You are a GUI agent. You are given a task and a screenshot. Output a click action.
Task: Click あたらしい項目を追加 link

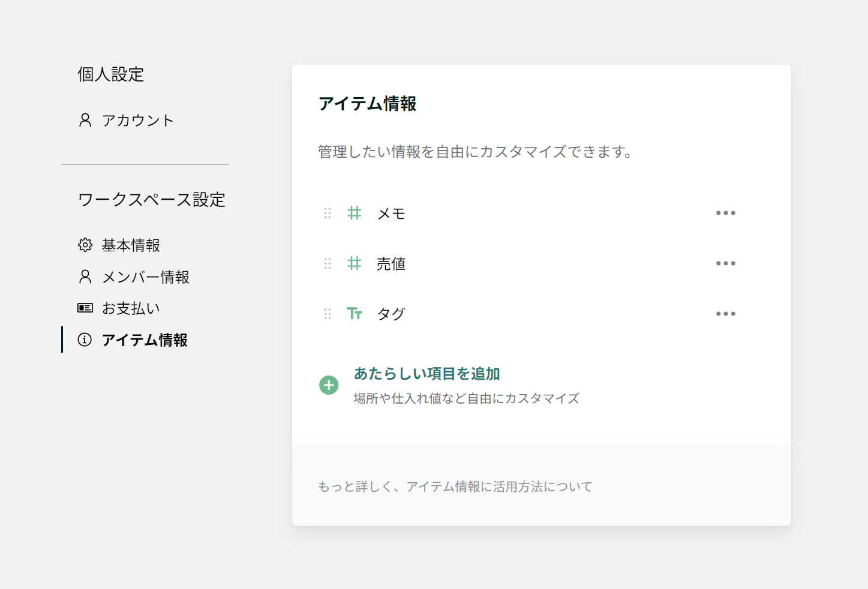[427, 374]
